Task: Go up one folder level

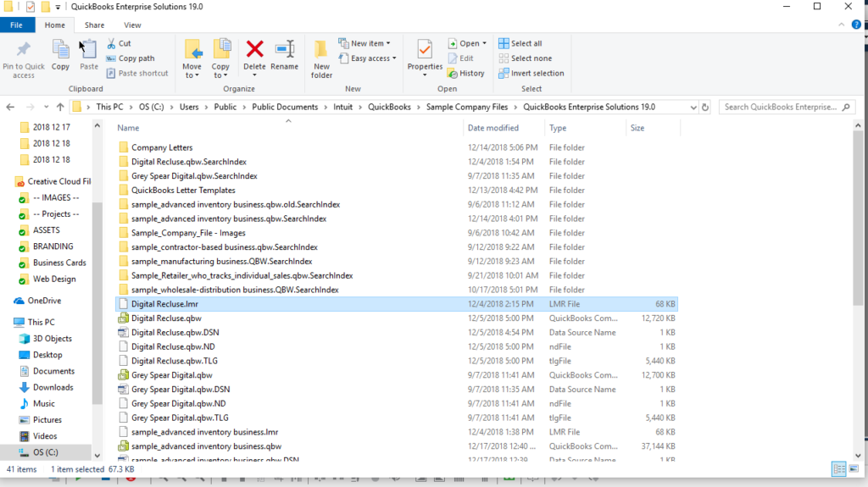Action: point(60,107)
